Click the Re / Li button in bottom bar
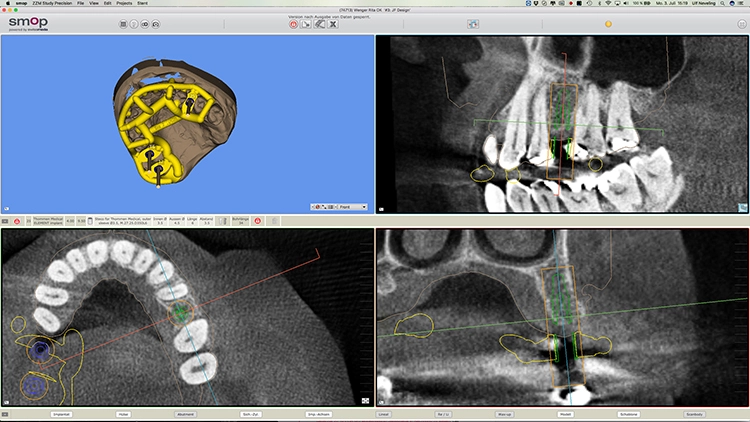This screenshot has height=422, width=750. coord(443,414)
